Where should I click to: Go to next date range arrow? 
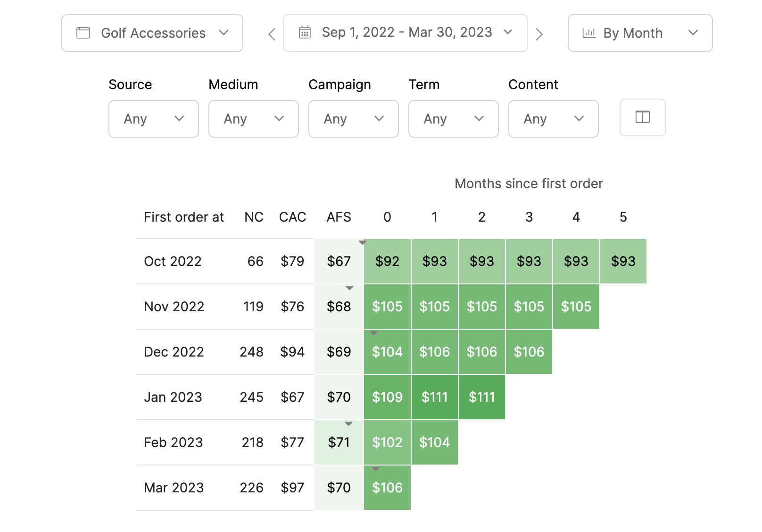(539, 34)
